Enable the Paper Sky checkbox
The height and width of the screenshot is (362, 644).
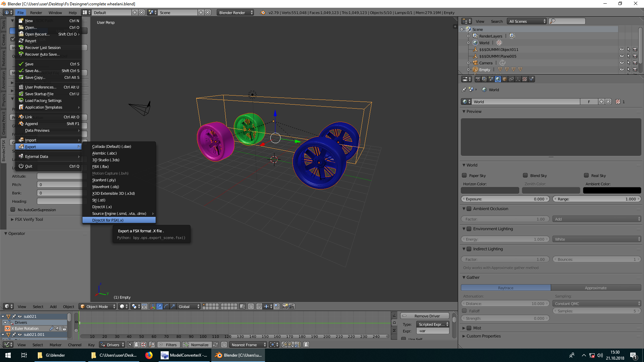pos(464,175)
